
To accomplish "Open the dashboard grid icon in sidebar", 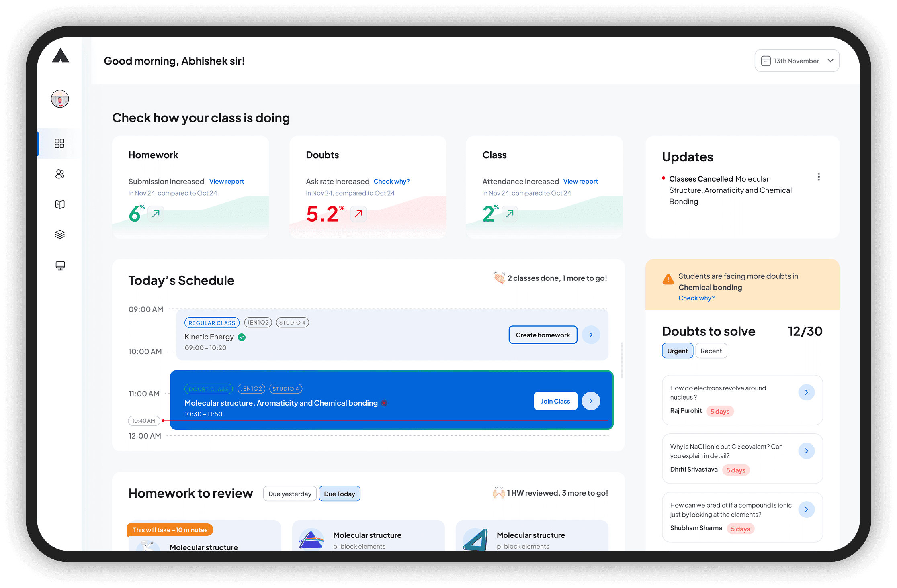I will tap(59, 143).
